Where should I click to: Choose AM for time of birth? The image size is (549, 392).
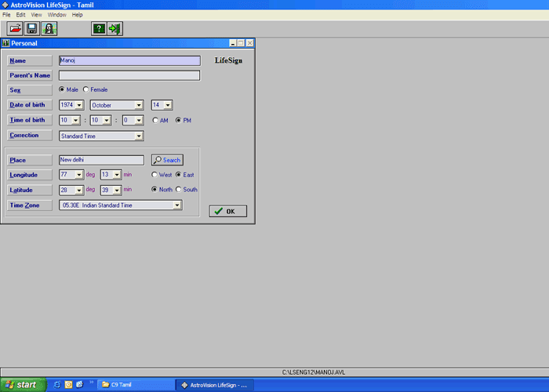coord(155,121)
